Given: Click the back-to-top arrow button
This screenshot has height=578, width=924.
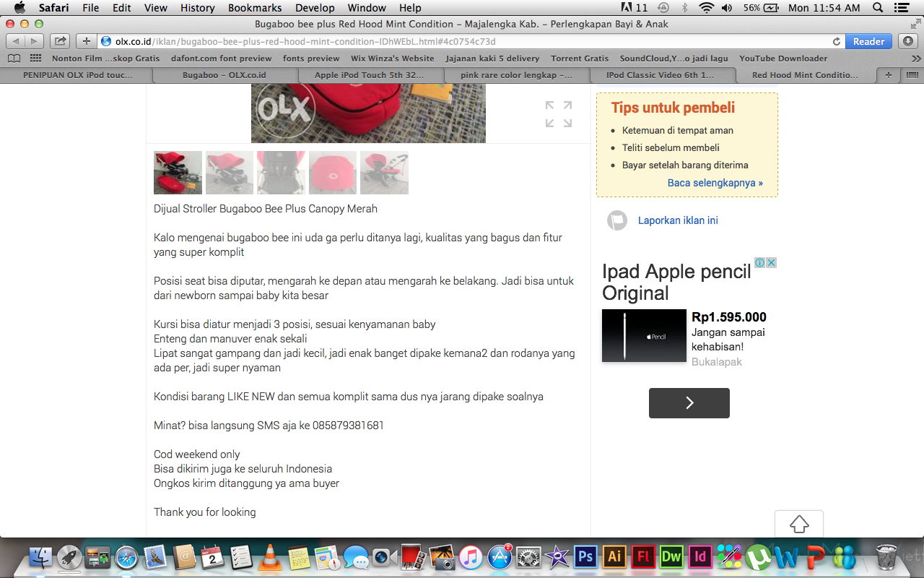Looking at the screenshot, I should 799,524.
